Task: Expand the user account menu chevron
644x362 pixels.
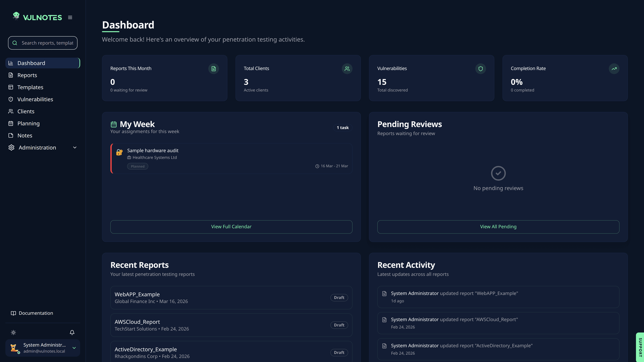Action: pos(74,348)
